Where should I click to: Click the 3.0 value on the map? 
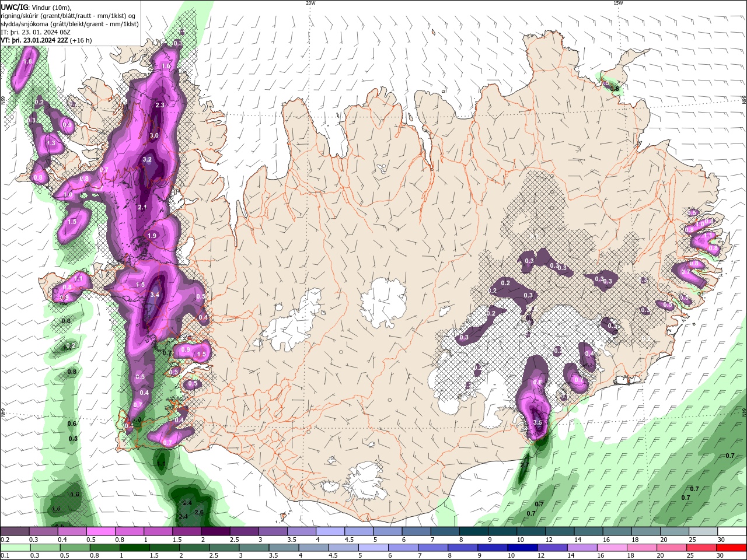click(x=154, y=135)
